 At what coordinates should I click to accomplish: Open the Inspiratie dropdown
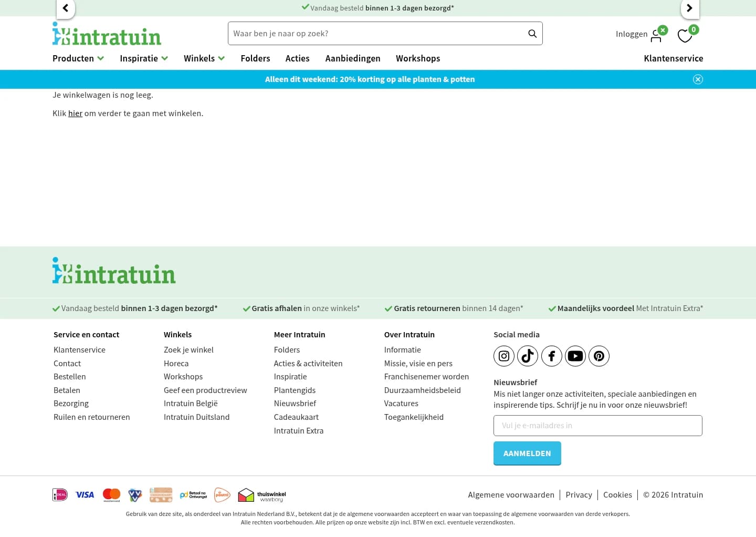tap(143, 58)
